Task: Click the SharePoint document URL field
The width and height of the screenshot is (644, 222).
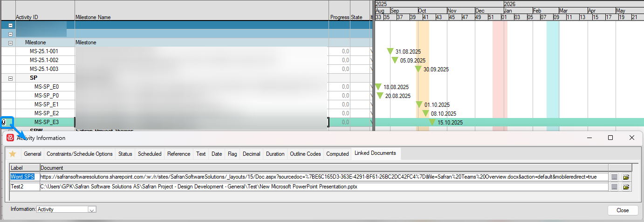Action: coord(324,177)
